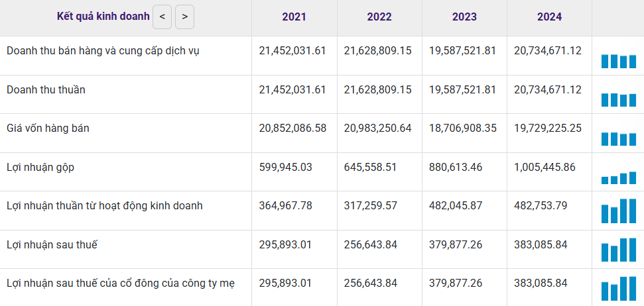Image resolution: width=644 pixels, height=306 pixels.
Task: Click the 2023 Giá vốn value 18,706,908.35
Action: (463, 128)
